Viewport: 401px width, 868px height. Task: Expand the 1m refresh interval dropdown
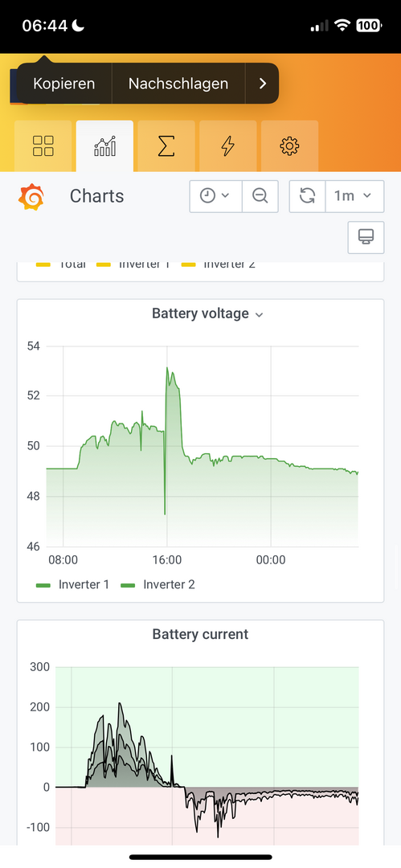[354, 196]
